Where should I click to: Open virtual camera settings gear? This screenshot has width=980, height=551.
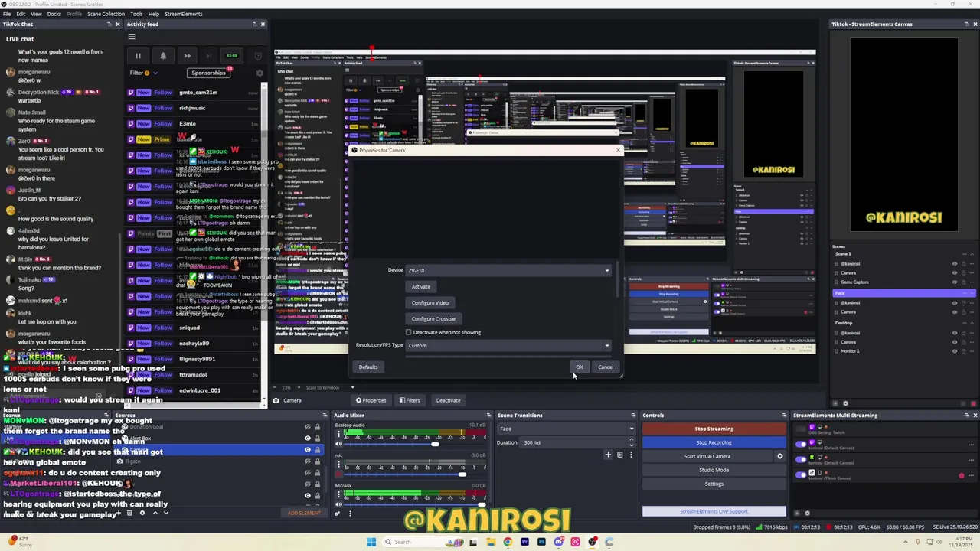(780, 456)
